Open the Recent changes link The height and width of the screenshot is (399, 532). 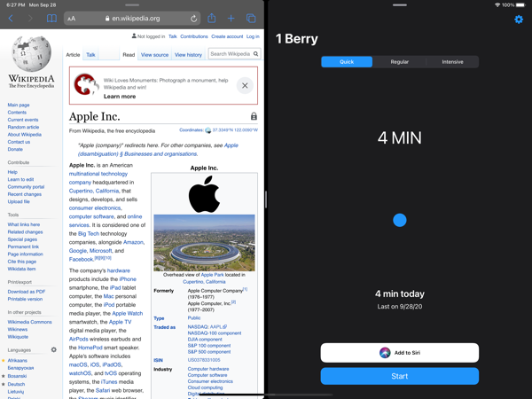25,194
